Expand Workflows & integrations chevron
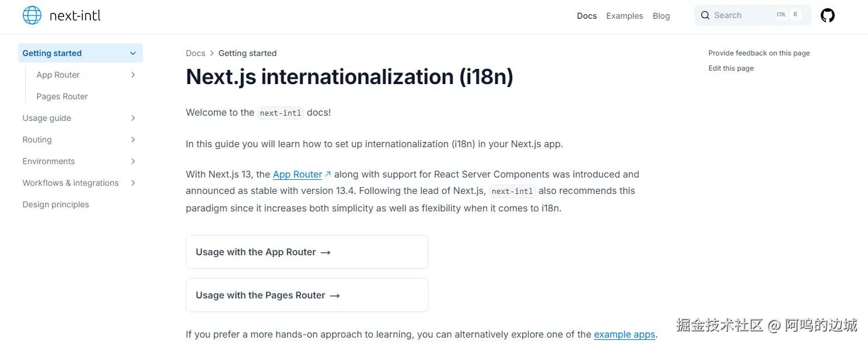This screenshot has width=868, height=344. 133,183
